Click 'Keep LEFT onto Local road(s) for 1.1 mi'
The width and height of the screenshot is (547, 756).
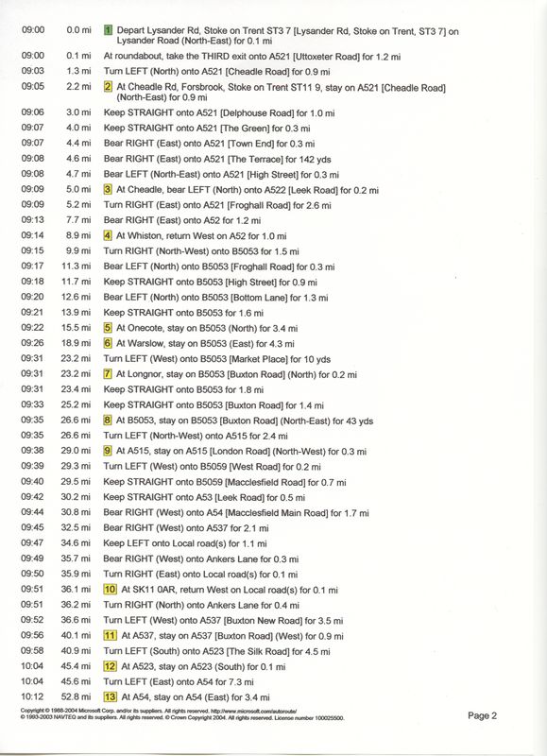coord(185,543)
